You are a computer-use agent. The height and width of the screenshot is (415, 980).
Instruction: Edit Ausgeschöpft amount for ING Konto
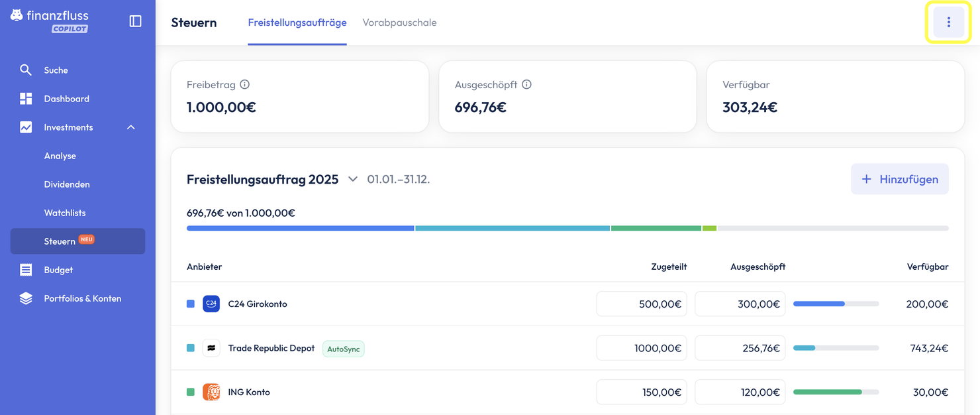(x=740, y=392)
